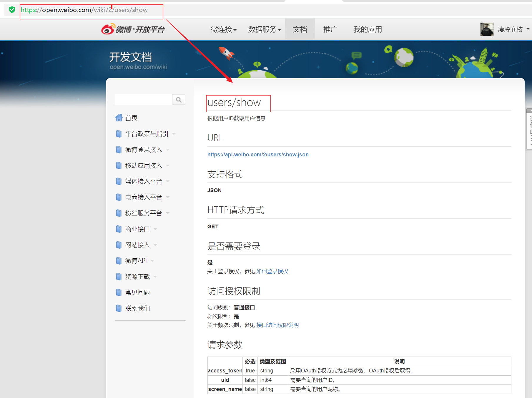Viewport: 532px width, 398px height.
Task: Click the green security shield icon
Action: tap(12, 10)
